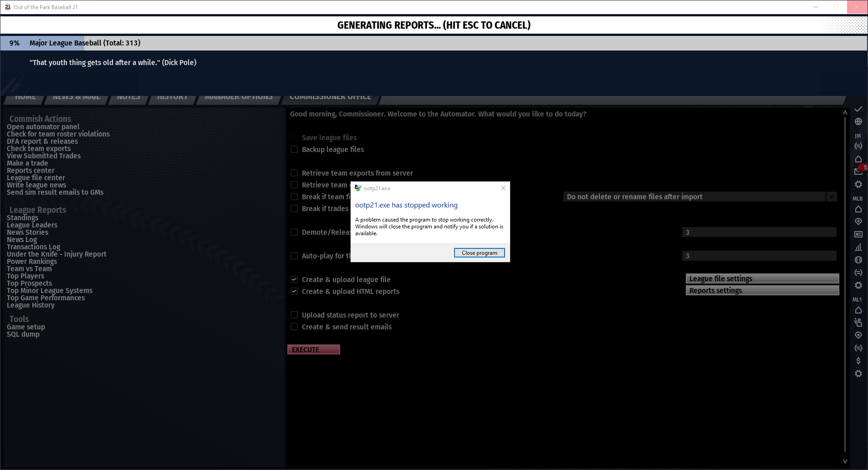Open Reports settings
868x470 pixels.
(762, 290)
